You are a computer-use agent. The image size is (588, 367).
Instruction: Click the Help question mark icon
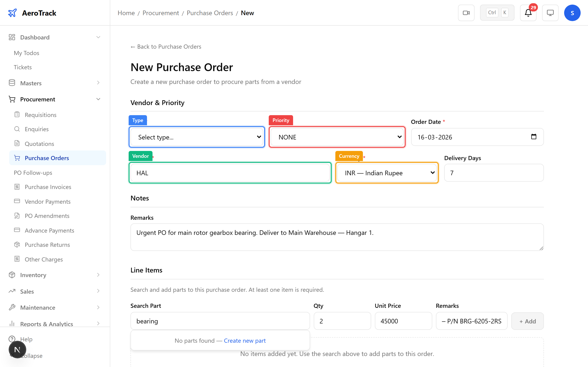pyautogui.click(x=12, y=339)
